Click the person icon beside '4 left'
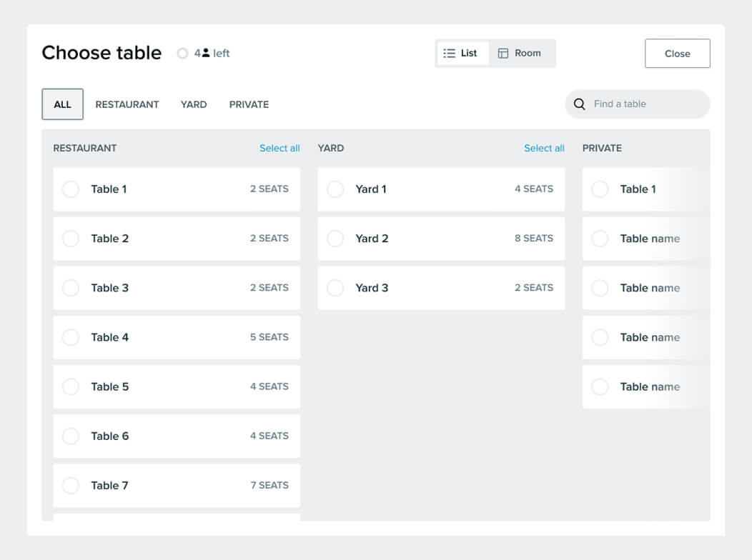 coord(206,53)
